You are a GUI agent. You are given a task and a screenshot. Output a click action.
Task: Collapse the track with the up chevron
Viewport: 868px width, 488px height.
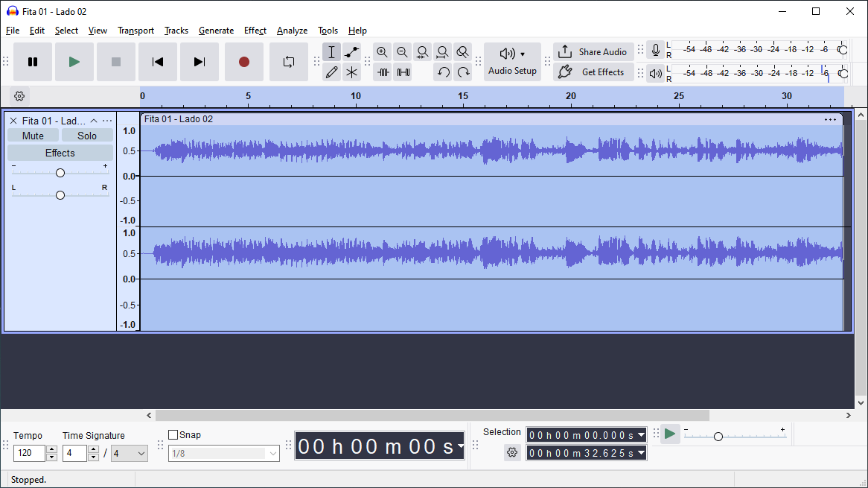click(x=94, y=121)
